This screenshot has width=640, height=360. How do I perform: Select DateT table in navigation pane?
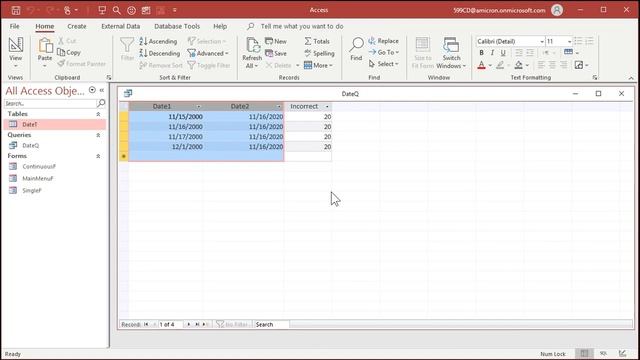coord(55,124)
